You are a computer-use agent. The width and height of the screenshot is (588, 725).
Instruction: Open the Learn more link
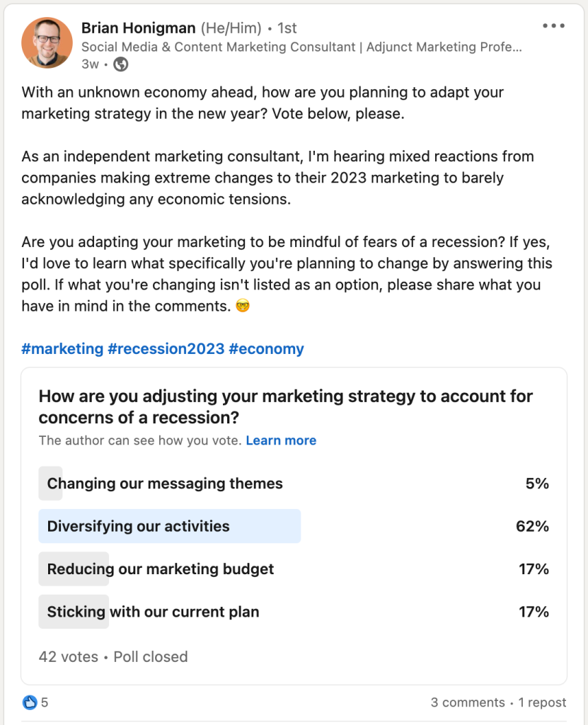[x=281, y=440]
